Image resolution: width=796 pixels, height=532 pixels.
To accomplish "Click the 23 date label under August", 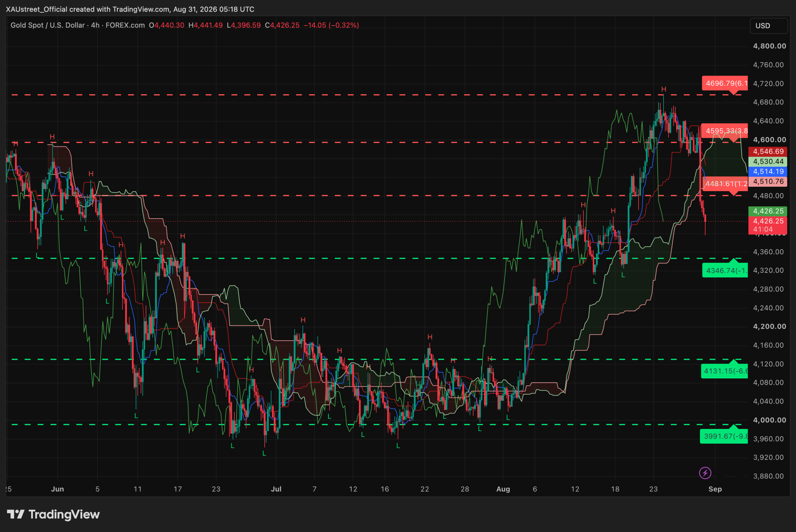I will [x=653, y=489].
